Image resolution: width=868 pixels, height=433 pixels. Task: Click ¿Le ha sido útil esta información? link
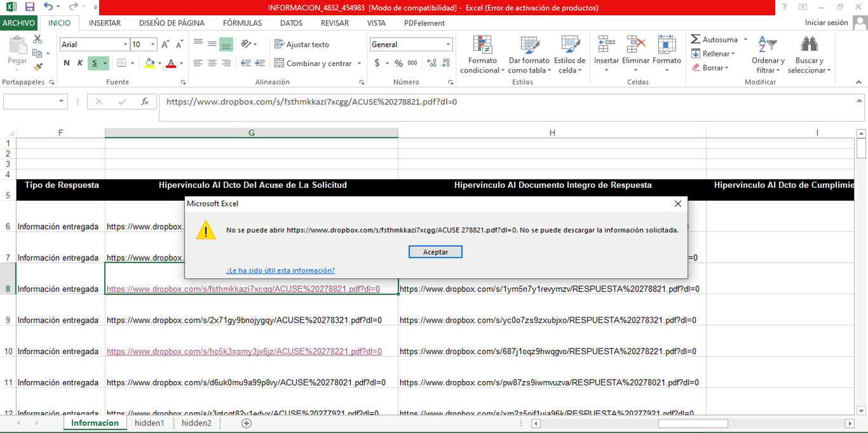(280, 270)
